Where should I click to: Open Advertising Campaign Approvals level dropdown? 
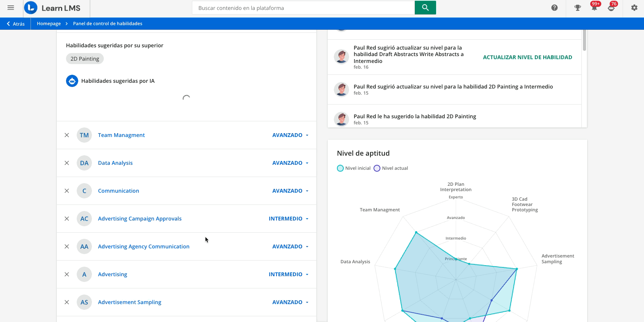pyautogui.click(x=288, y=219)
